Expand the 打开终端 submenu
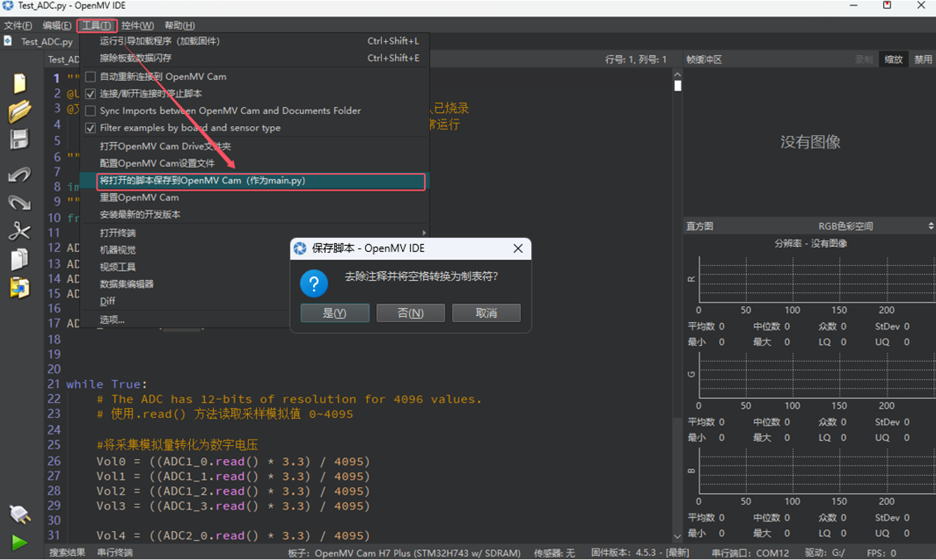This screenshot has width=936, height=560. [x=254, y=232]
